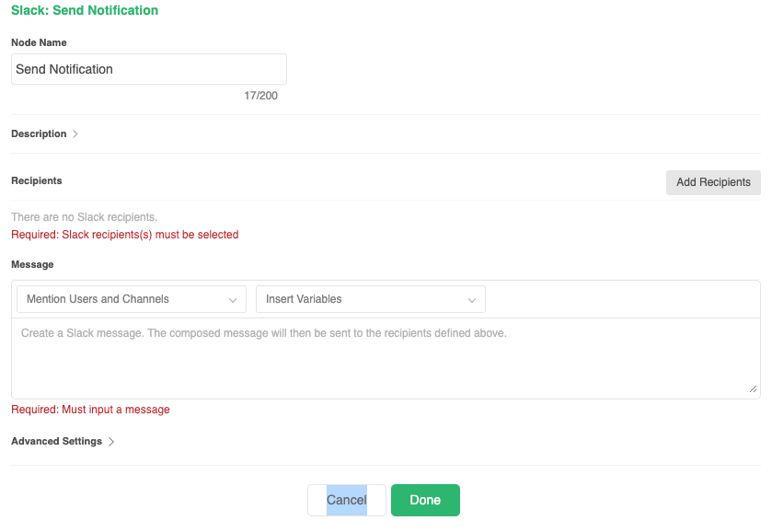Cancel the Slack notification setup
Viewport: 772px width, 532px height.
point(347,500)
